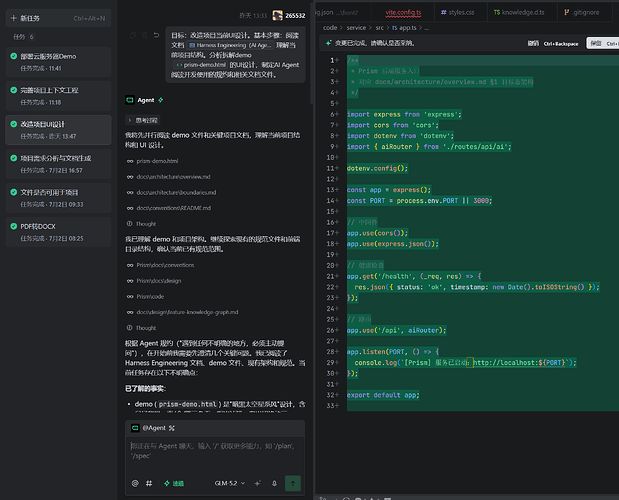
Task: Delete the user message with trash icon
Action: pyautogui.click(x=144, y=35)
